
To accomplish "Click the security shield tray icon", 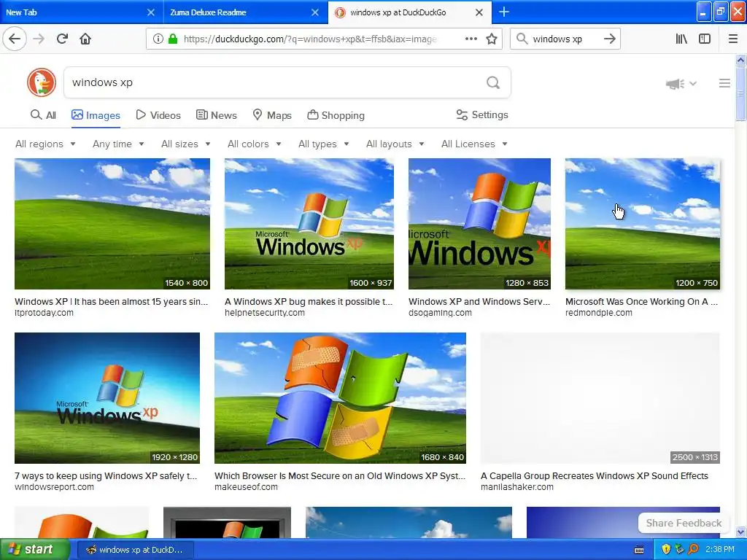I will [666, 549].
